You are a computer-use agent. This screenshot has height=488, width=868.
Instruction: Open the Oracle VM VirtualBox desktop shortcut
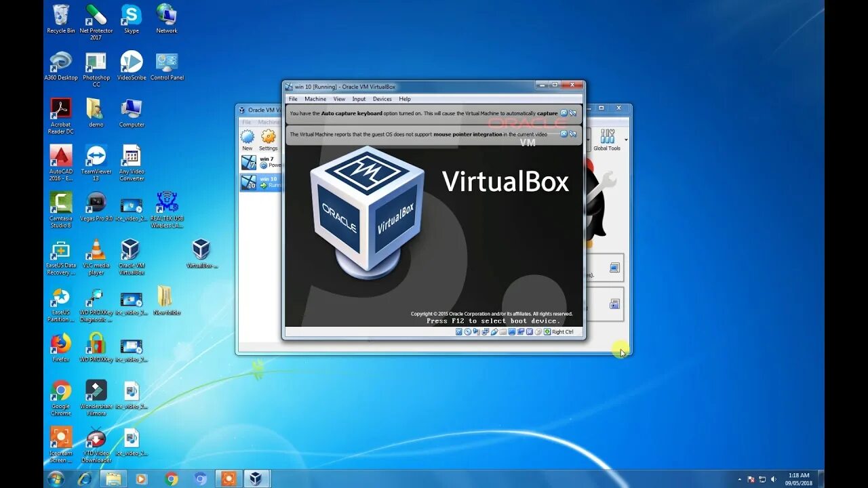(x=132, y=258)
